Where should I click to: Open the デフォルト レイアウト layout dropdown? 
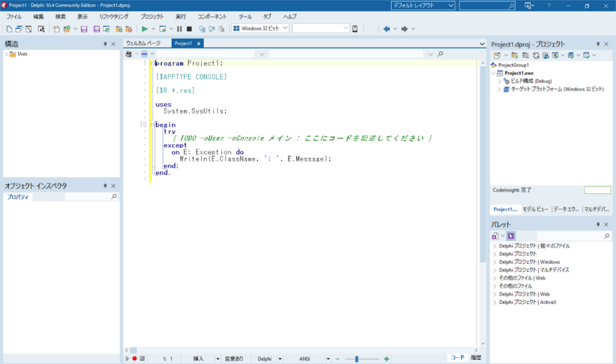pyautogui.click(x=451, y=5)
